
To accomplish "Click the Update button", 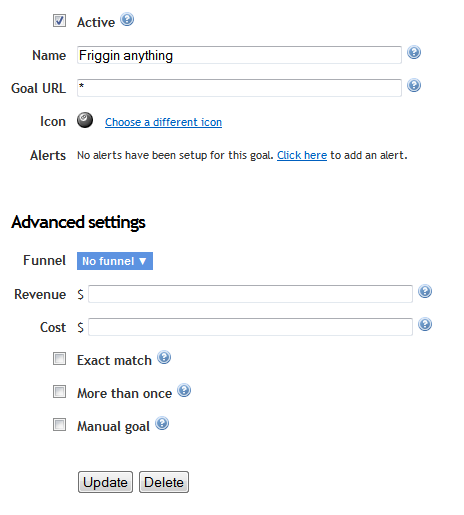I will coord(105,482).
